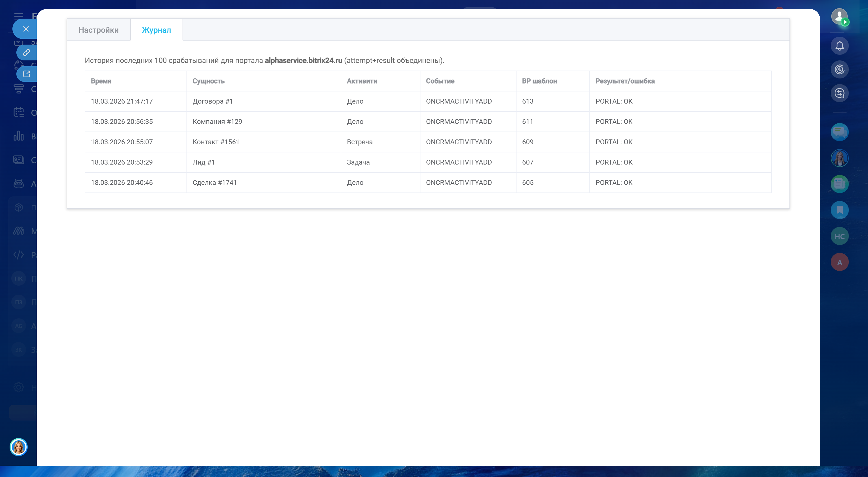Click the blue bookmark icon
This screenshot has width=868, height=477.
pyautogui.click(x=839, y=210)
